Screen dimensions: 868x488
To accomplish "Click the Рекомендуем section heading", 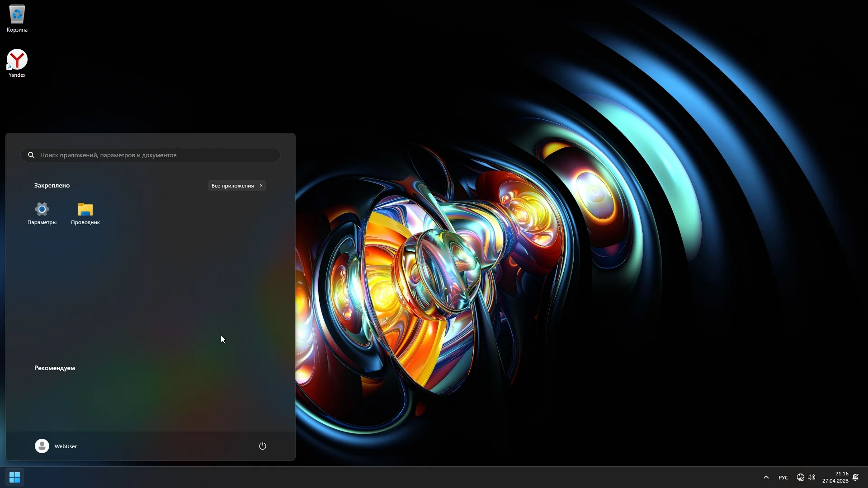I will [x=55, y=368].
